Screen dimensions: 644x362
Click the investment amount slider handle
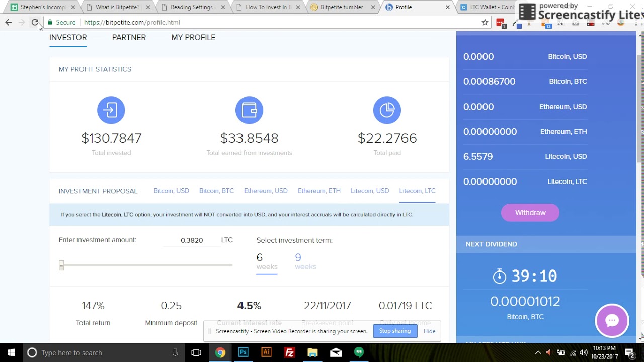(x=61, y=265)
